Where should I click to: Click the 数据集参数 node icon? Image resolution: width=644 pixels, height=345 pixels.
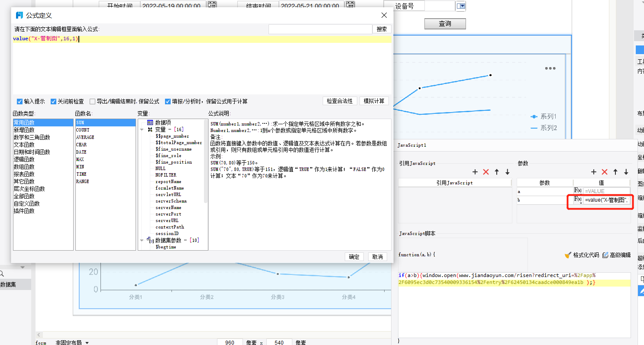[150, 240]
